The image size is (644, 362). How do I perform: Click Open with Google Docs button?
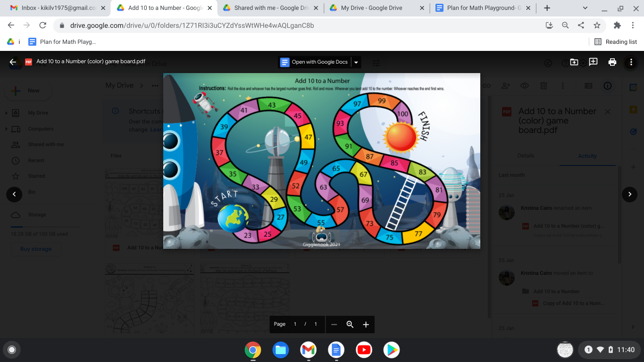314,62
